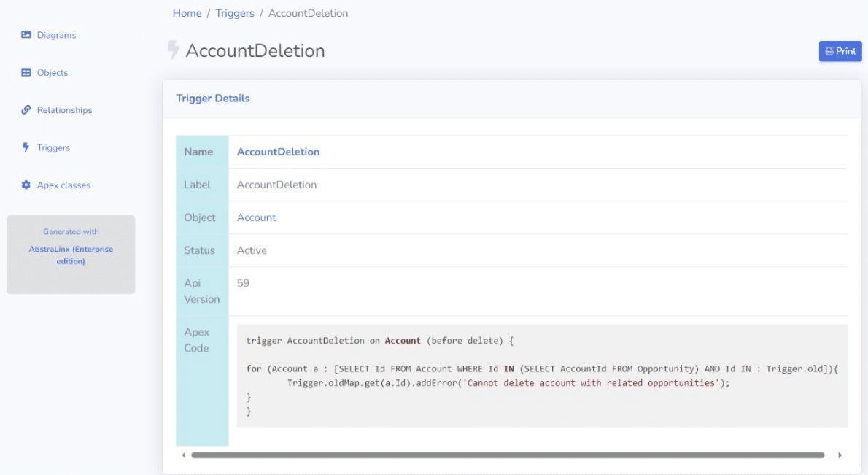Screen dimensions: 868x475
Task: Click the Diagrams image icon in sidebar
Action: point(26,35)
